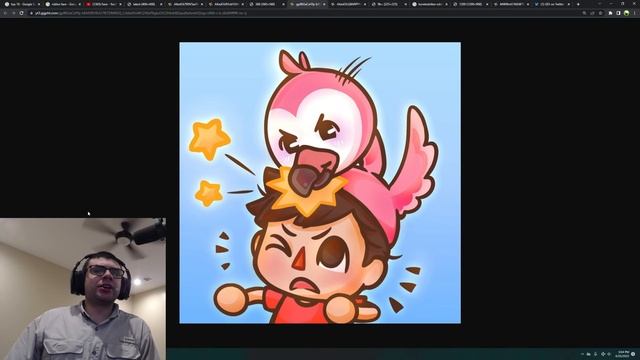Close the YouTube tab

[120, 4]
